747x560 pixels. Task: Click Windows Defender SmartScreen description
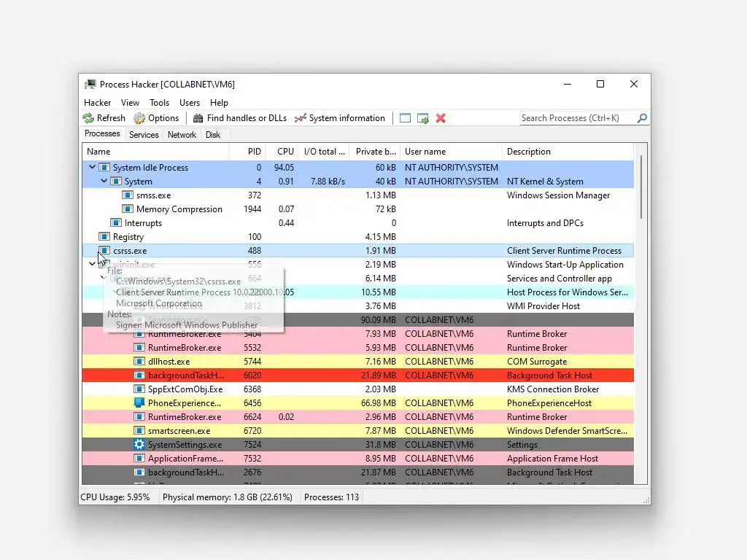pyautogui.click(x=567, y=430)
